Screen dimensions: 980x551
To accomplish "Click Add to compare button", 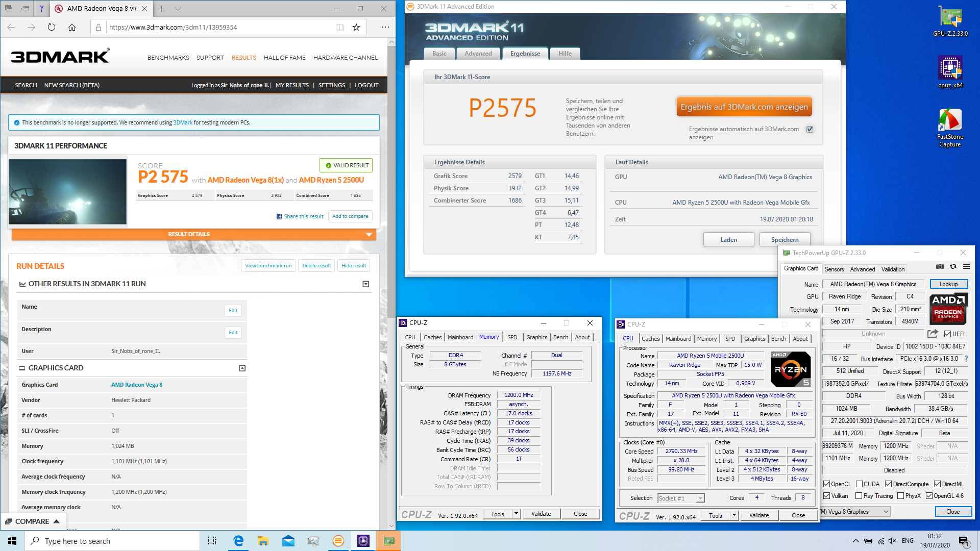I will [x=350, y=216].
